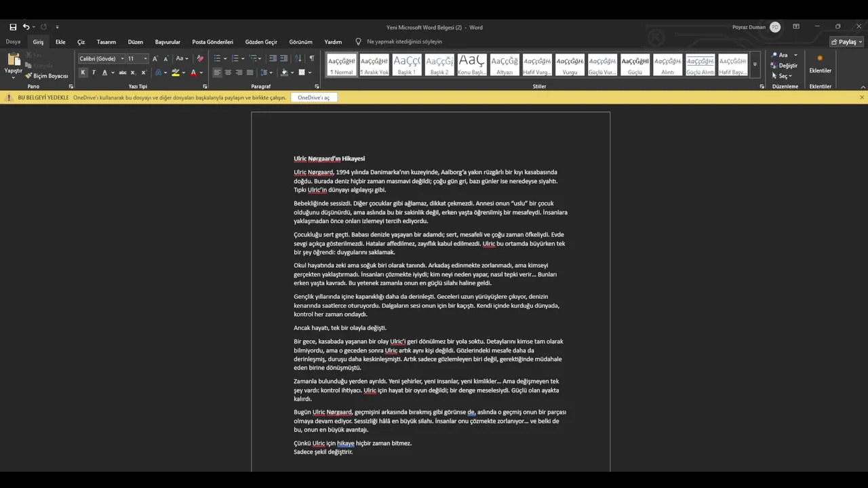Toggle superscript formatting

[x=143, y=73]
